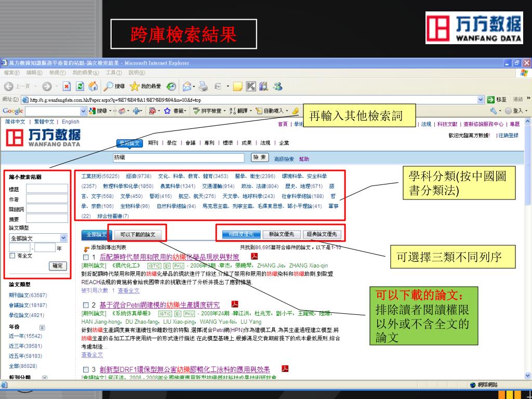Click the 翻譯 translate toolbar icon

[232, 111]
